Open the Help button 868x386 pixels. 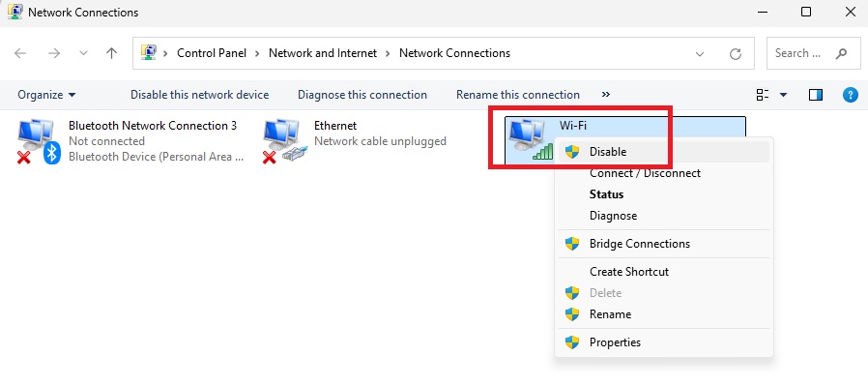[x=850, y=95]
